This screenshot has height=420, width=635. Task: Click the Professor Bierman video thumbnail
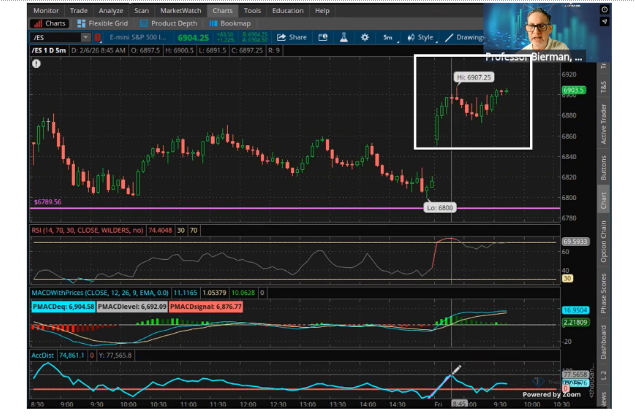[x=541, y=32]
